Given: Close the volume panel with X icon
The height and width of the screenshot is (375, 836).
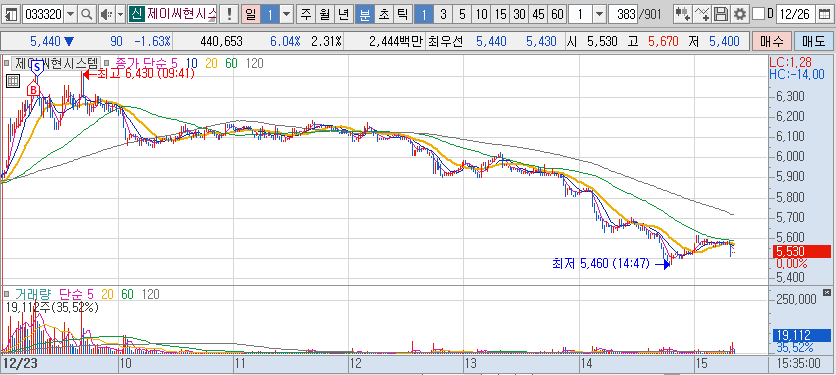Looking at the screenshot, I should point(826,292).
